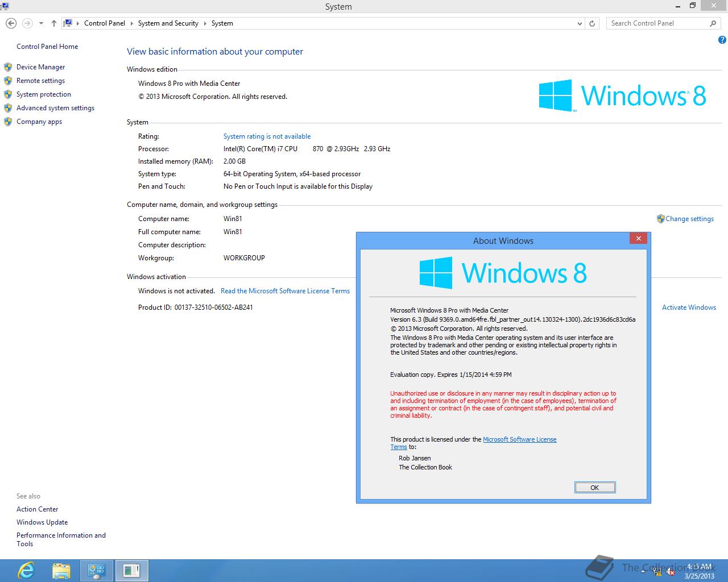Click the Back navigation arrow
Image resolution: width=728 pixels, height=582 pixels.
(11, 23)
